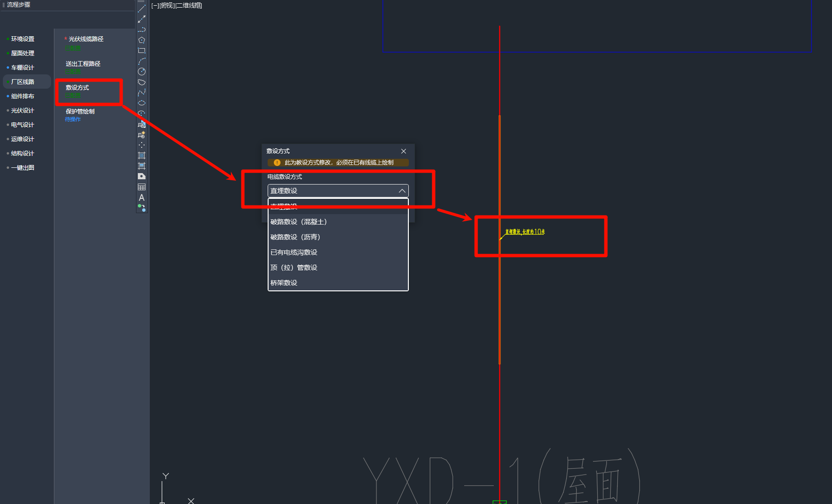Choose 桥架敷设 option in dropdown
Viewport: 832px width, 504px height.
tap(284, 283)
